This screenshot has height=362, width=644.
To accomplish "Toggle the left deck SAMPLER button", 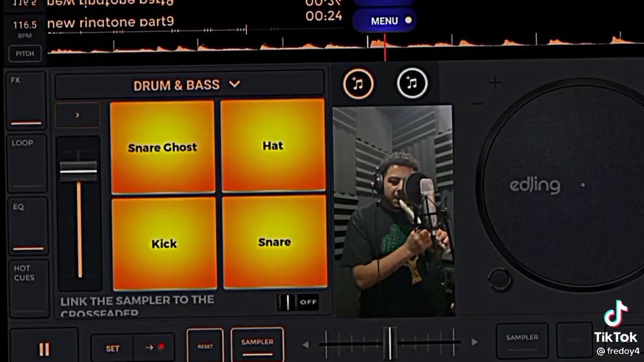I will point(257,343).
